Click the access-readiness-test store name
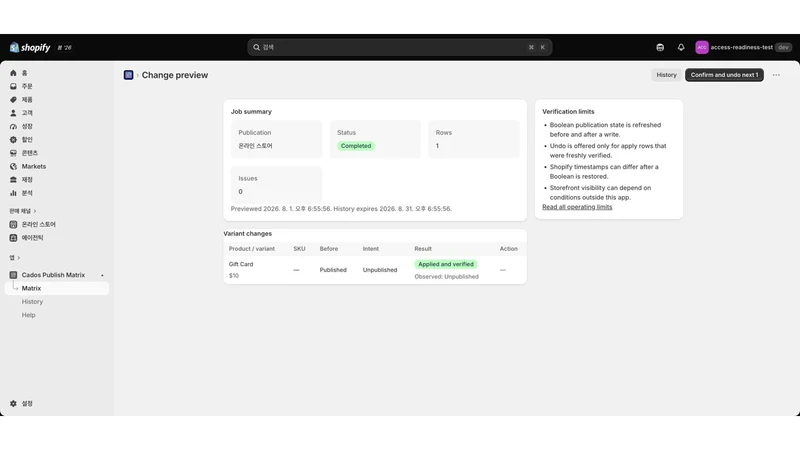The image size is (800, 450). click(x=741, y=47)
